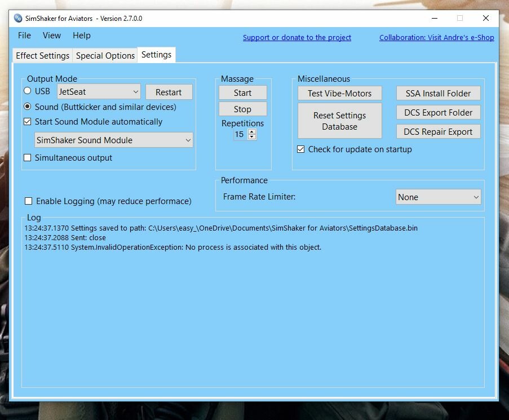Click Test Vibe-Motors button
The height and width of the screenshot is (420, 509).
(x=339, y=94)
